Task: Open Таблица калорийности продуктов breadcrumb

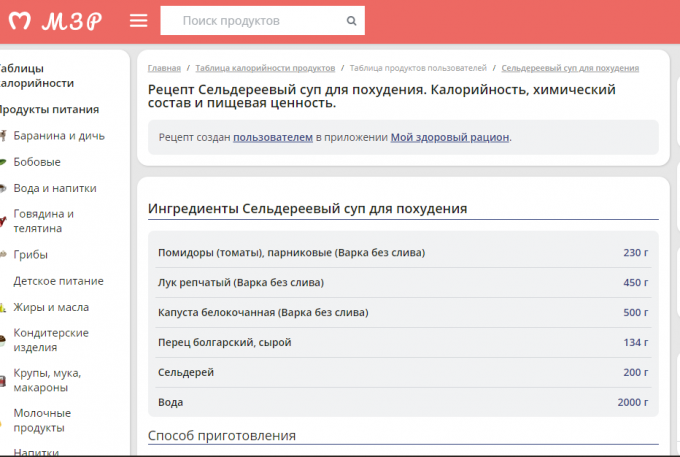Action: click(265, 68)
